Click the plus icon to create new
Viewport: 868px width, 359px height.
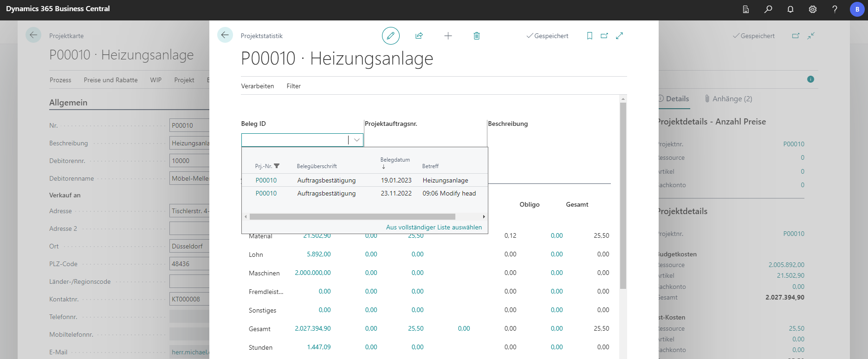(x=448, y=36)
